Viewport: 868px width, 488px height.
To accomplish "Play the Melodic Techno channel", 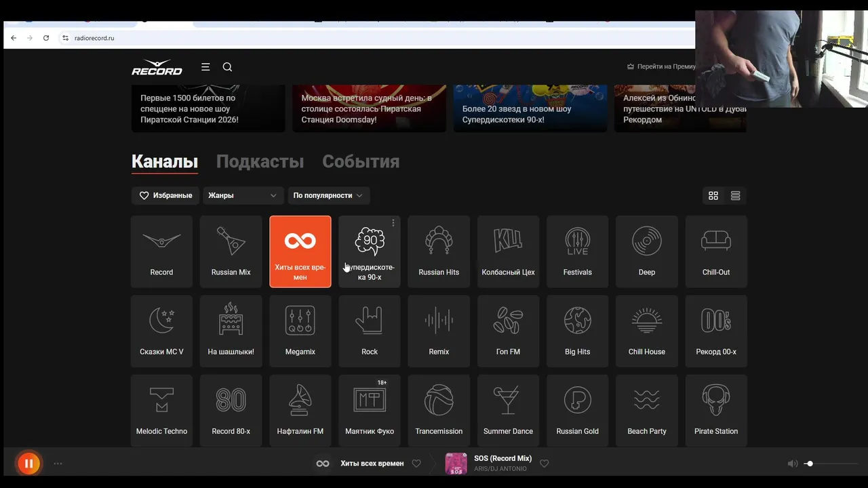I will point(161,410).
